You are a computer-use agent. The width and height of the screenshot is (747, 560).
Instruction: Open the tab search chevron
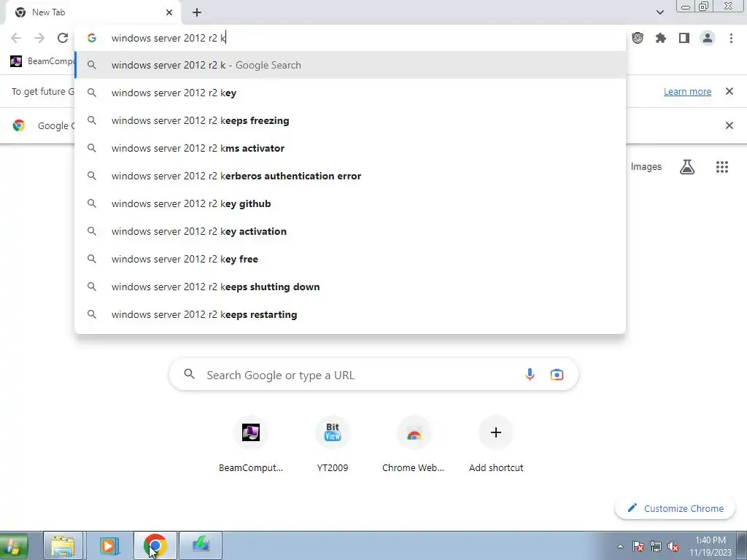point(659,12)
